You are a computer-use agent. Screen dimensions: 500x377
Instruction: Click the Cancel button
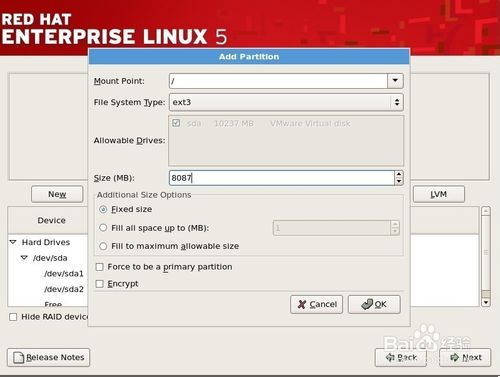click(316, 304)
